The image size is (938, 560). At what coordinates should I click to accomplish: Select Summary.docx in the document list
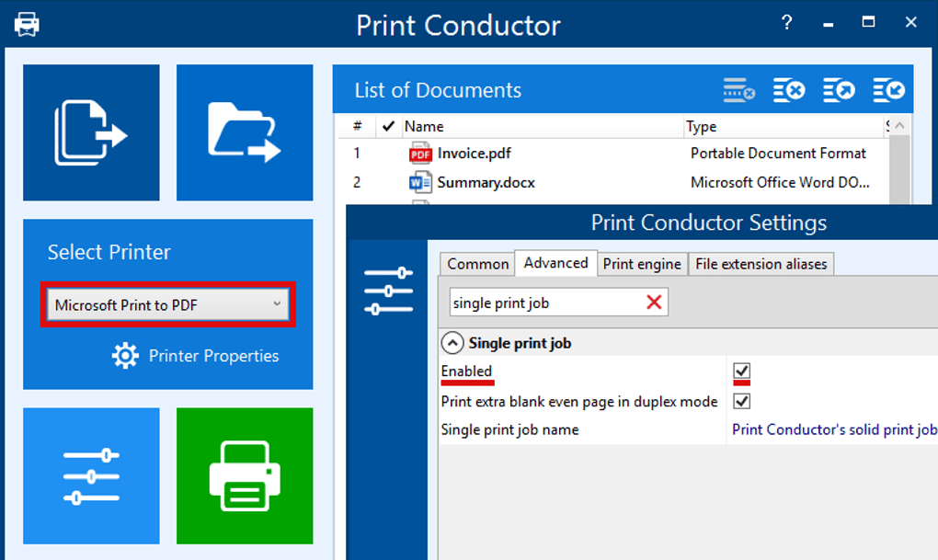(487, 182)
